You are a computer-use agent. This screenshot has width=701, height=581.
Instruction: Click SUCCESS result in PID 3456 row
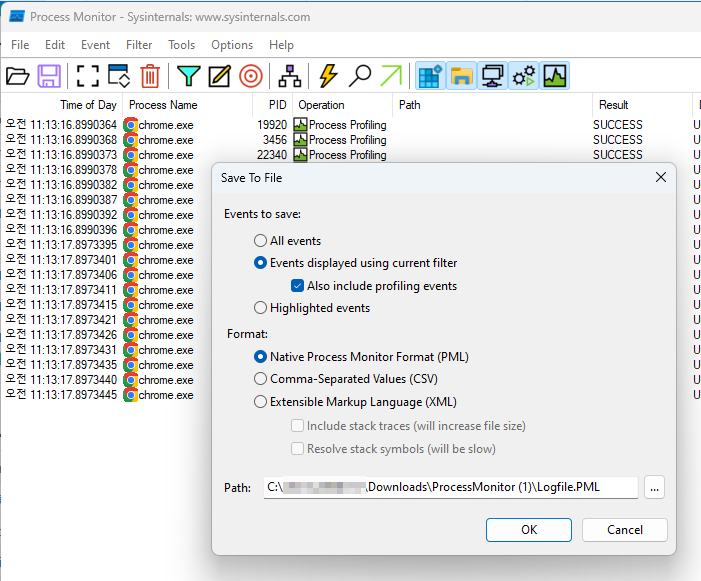[x=617, y=140]
